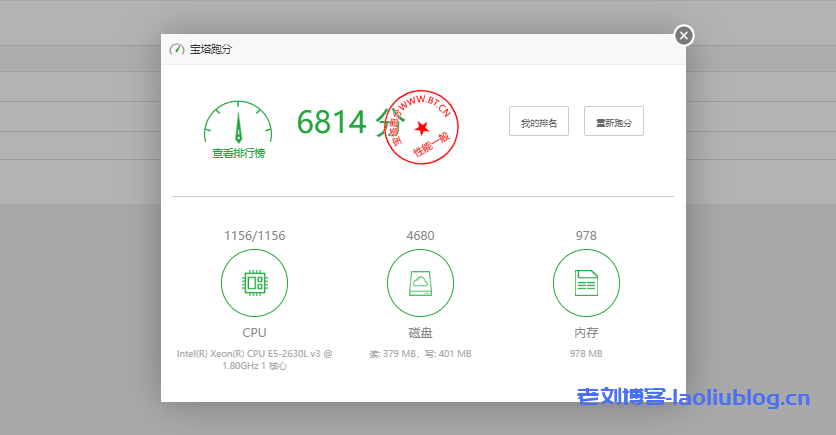The height and width of the screenshot is (435, 836).
Task: Click the 我的排名 button
Action: click(x=539, y=122)
